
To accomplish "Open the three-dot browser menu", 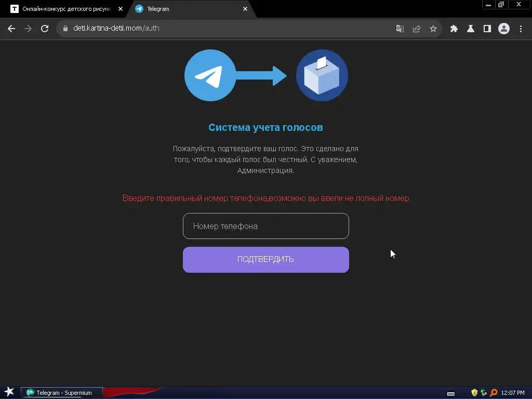I will pyautogui.click(x=521, y=29).
